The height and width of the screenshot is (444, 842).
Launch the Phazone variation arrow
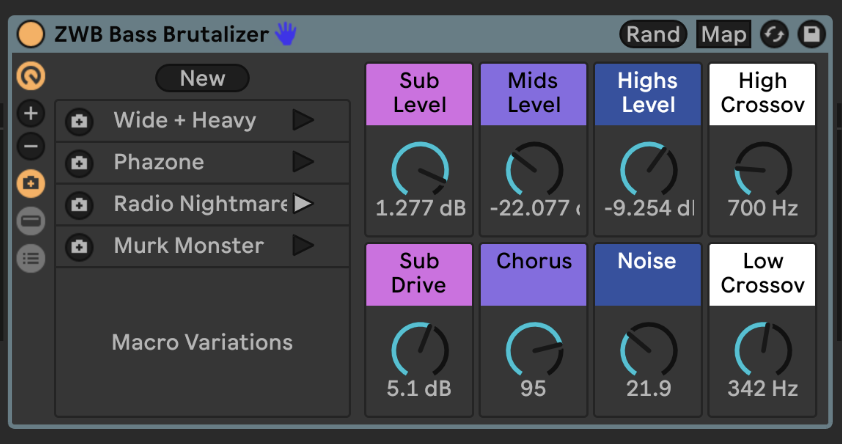point(302,162)
